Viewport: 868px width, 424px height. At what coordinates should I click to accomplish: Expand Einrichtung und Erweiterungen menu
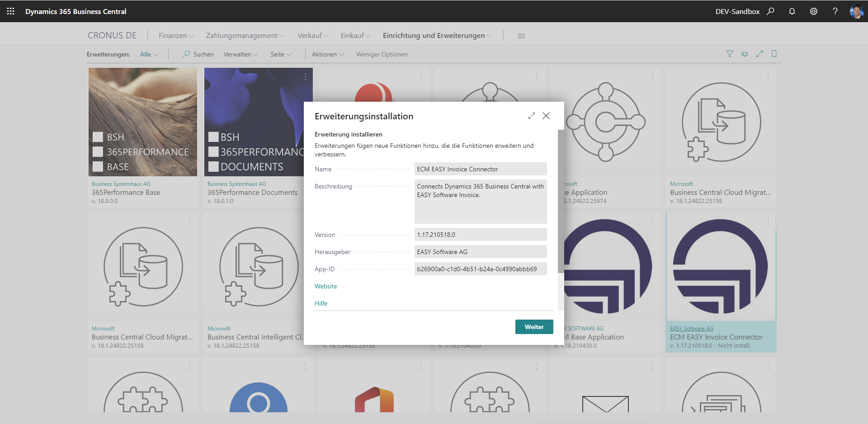click(437, 36)
